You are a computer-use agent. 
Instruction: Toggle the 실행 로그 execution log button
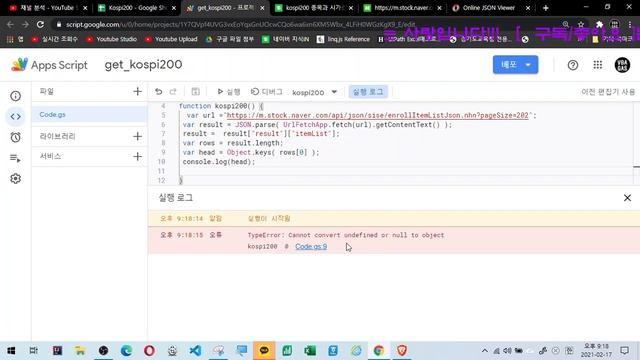[x=368, y=92]
